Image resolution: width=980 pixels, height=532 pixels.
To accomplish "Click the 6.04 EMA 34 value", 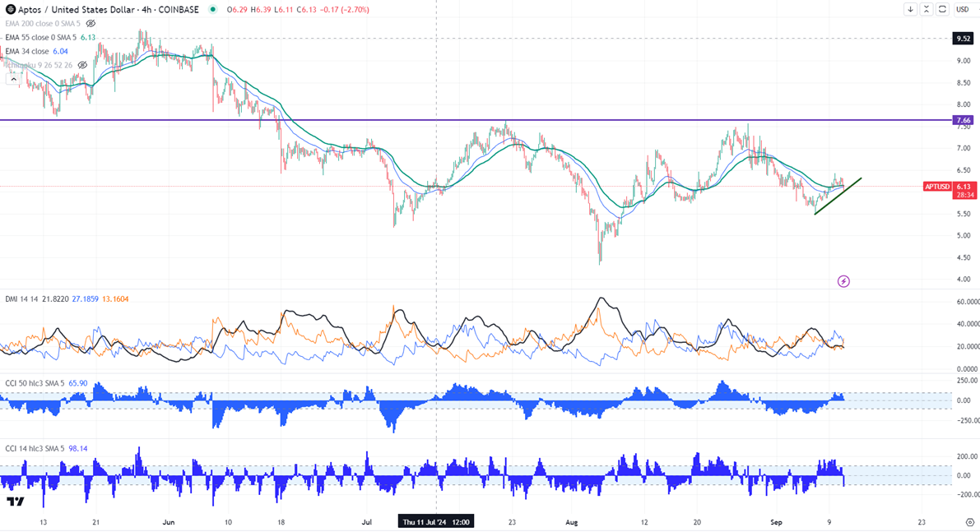I will [x=61, y=51].
